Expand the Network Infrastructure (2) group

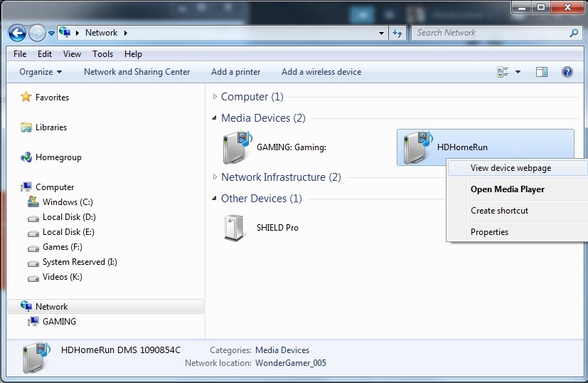[x=216, y=177]
